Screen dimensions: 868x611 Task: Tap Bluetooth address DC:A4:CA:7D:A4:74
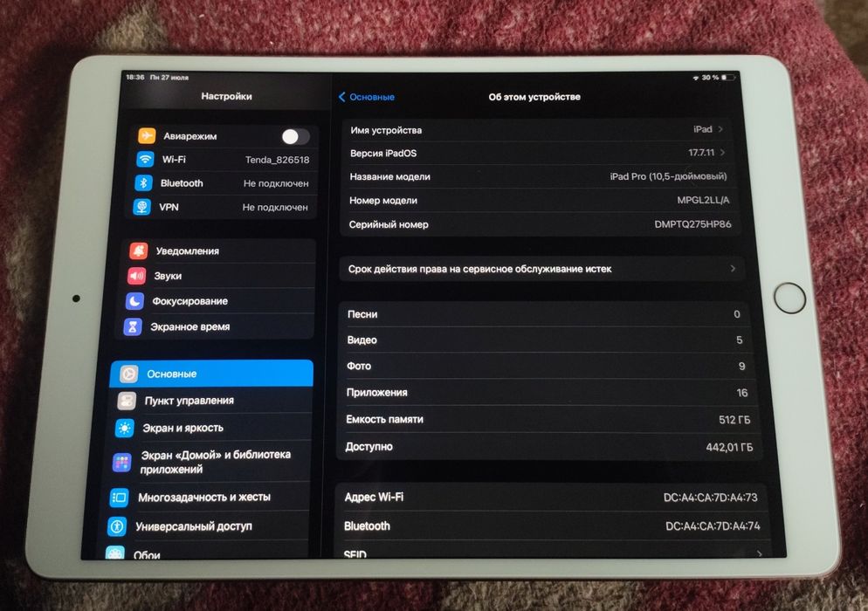[713, 526]
